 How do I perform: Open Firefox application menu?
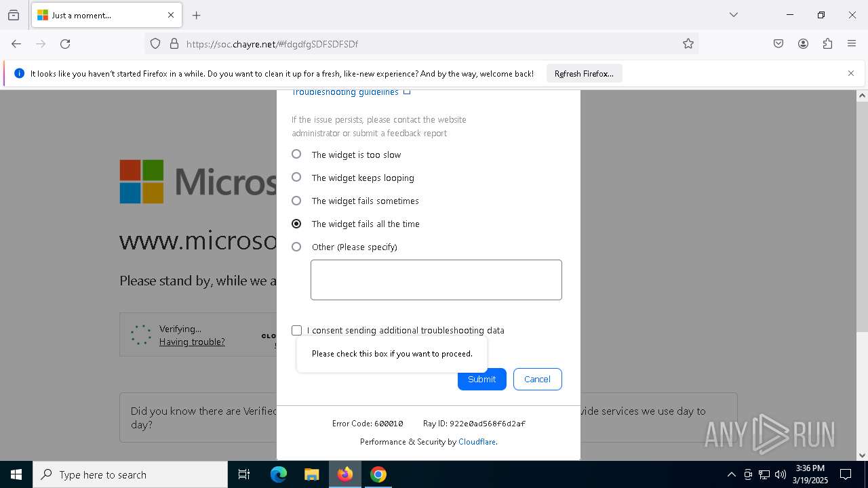pyautogui.click(x=852, y=43)
